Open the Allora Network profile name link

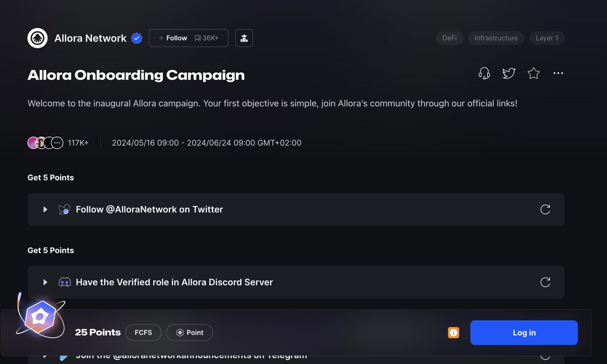coord(91,38)
